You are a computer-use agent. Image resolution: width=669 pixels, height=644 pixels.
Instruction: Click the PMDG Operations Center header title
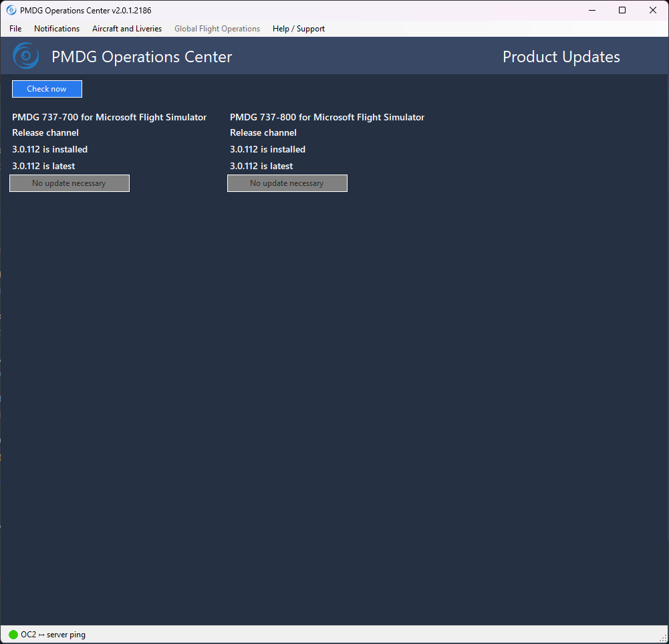(x=142, y=57)
